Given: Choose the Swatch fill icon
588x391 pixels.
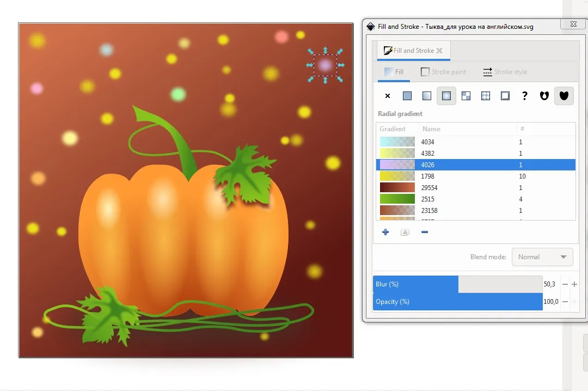Looking at the screenshot, I should tap(505, 96).
